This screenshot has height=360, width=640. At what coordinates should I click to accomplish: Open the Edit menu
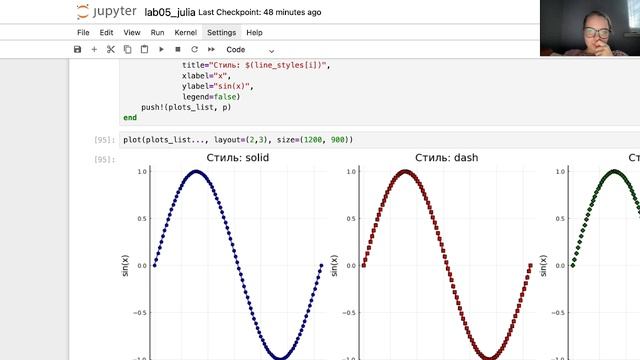pos(106,33)
